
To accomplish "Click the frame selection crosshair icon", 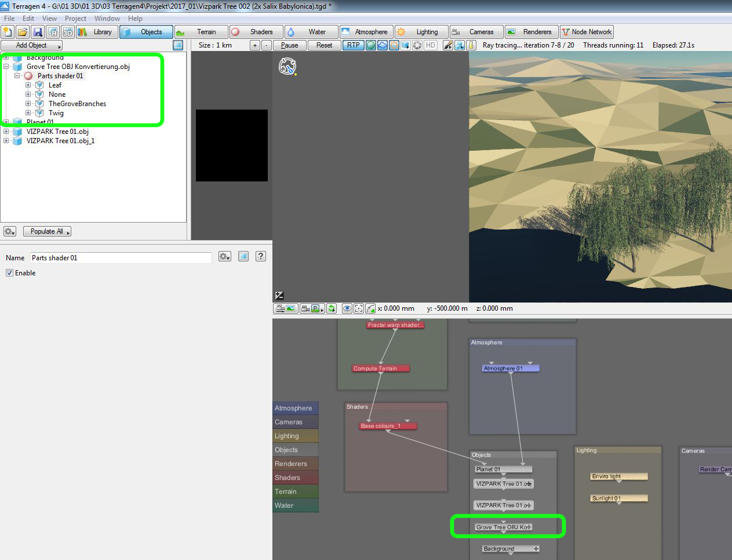I will click(359, 308).
